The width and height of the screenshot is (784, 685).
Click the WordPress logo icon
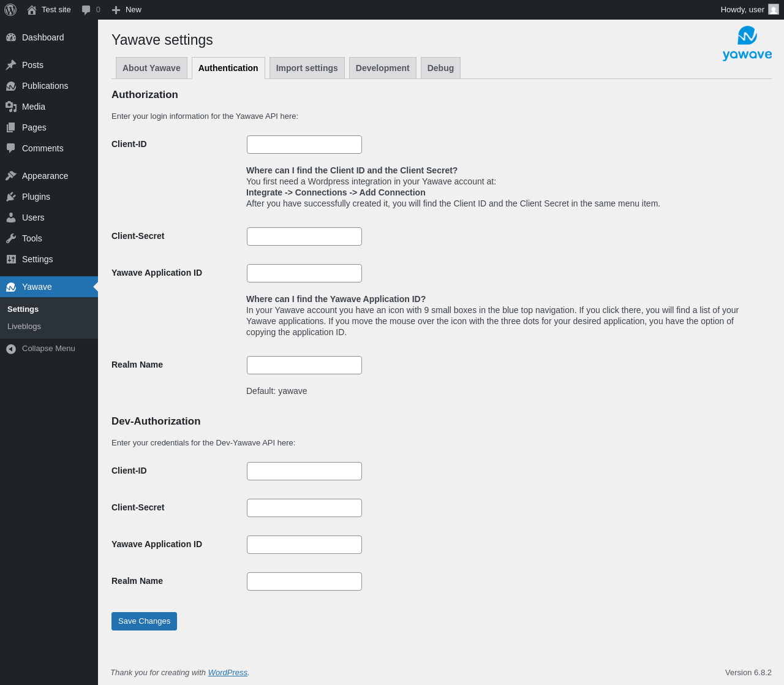coord(10,10)
